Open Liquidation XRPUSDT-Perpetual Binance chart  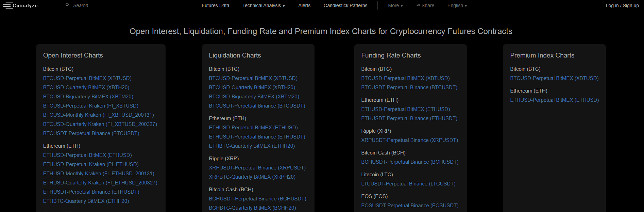(257, 168)
